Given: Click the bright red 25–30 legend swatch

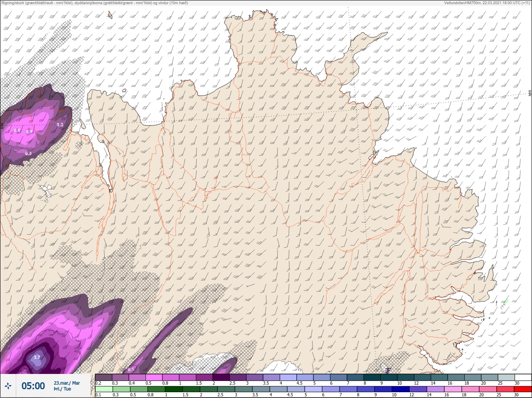Looking at the screenshot, I should coord(522,389).
